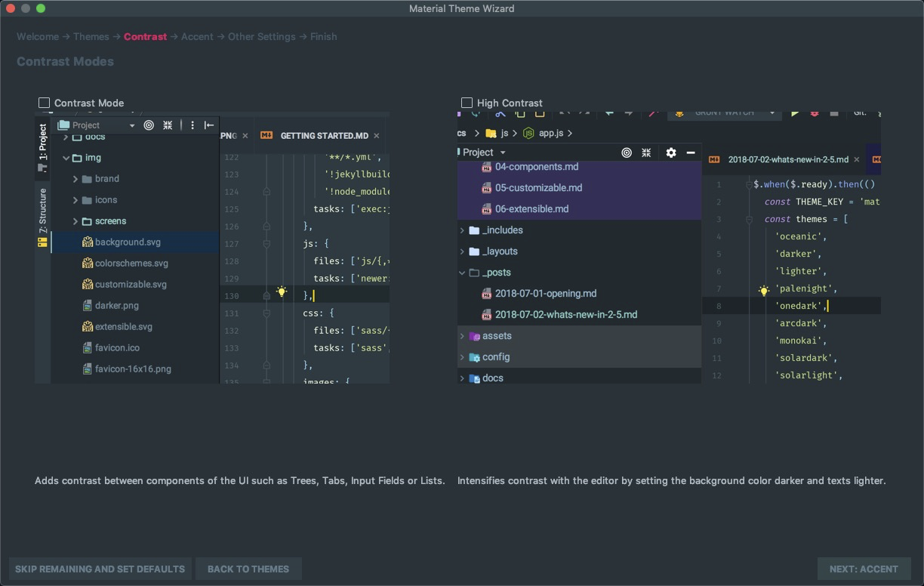
Task: Jump to the Welcome wizard step
Action: [38, 36]
